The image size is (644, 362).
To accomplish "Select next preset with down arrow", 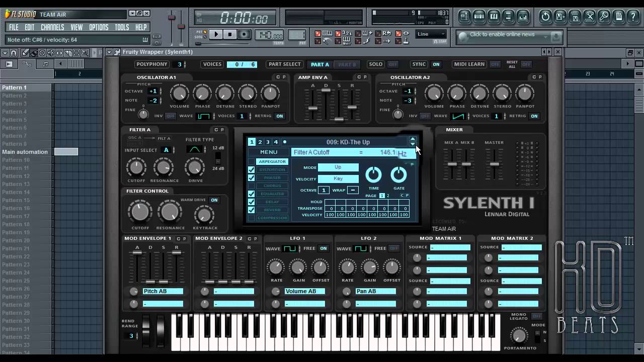I will (413, 144).
